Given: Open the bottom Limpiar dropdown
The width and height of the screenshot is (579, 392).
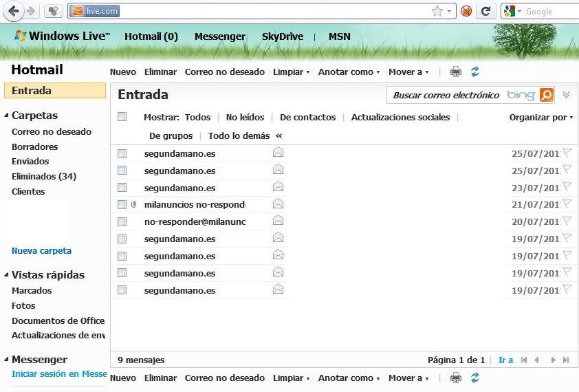Looking at the screenshot, I should [x=292, y=378].
